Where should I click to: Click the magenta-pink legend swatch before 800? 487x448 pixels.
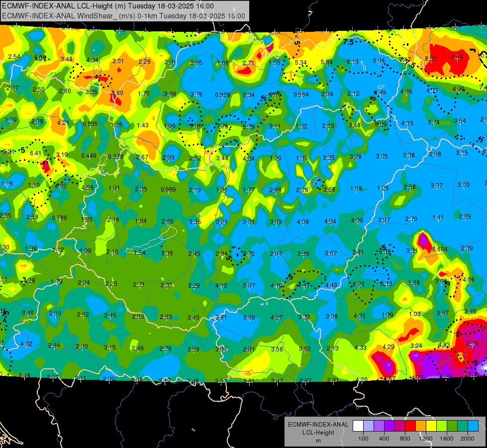coord(400,426)
